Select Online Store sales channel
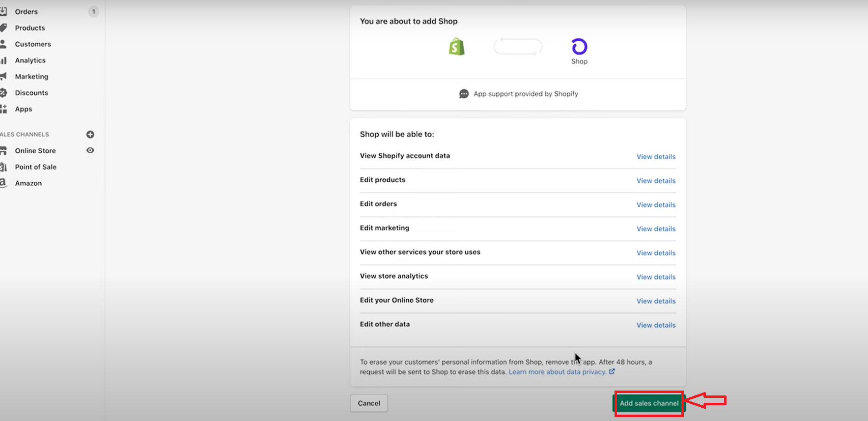 pyautogui.click(x=35, y=150)
